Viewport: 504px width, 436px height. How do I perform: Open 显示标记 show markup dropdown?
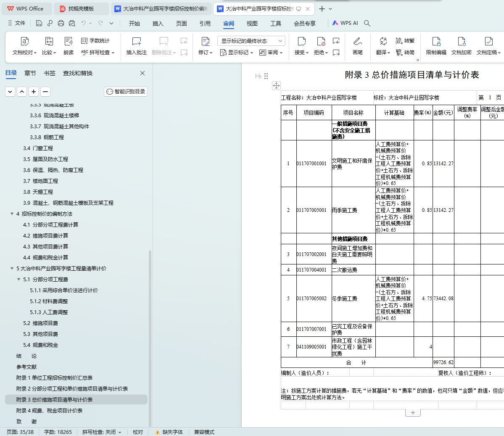coord(237,53)
